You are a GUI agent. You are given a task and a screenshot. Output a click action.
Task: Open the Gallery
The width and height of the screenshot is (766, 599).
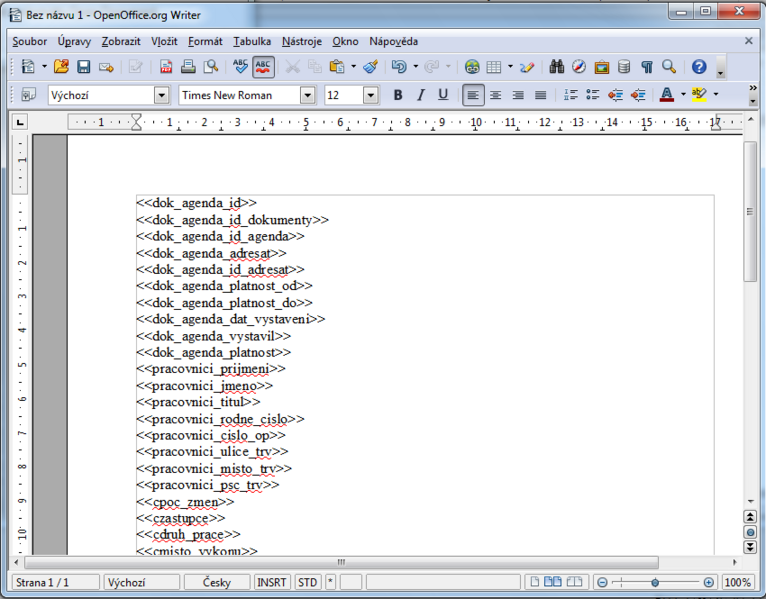601,66
